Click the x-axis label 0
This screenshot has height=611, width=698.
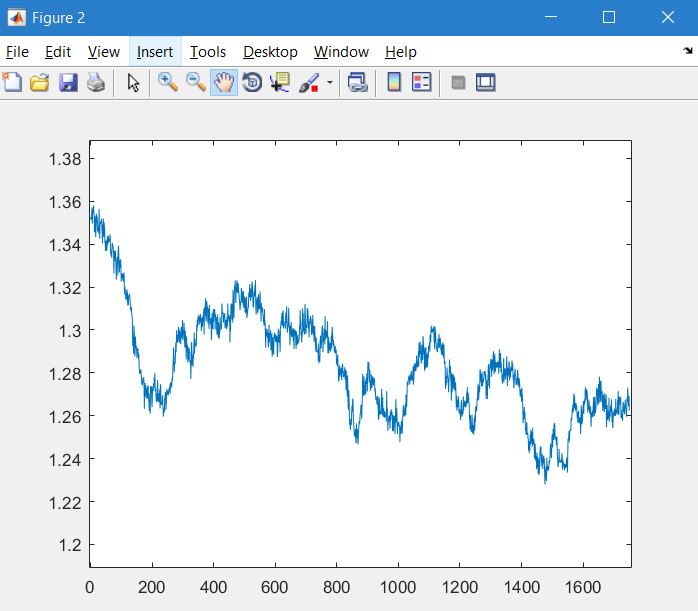coord(89,587)
